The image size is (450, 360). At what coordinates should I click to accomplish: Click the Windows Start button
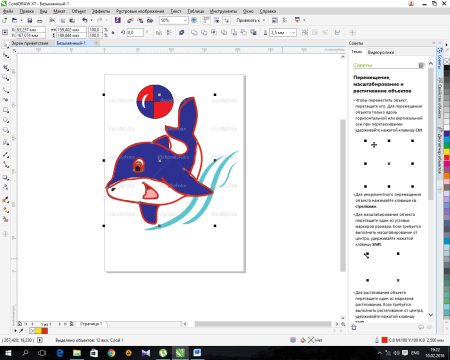click(x=8, y=353)
